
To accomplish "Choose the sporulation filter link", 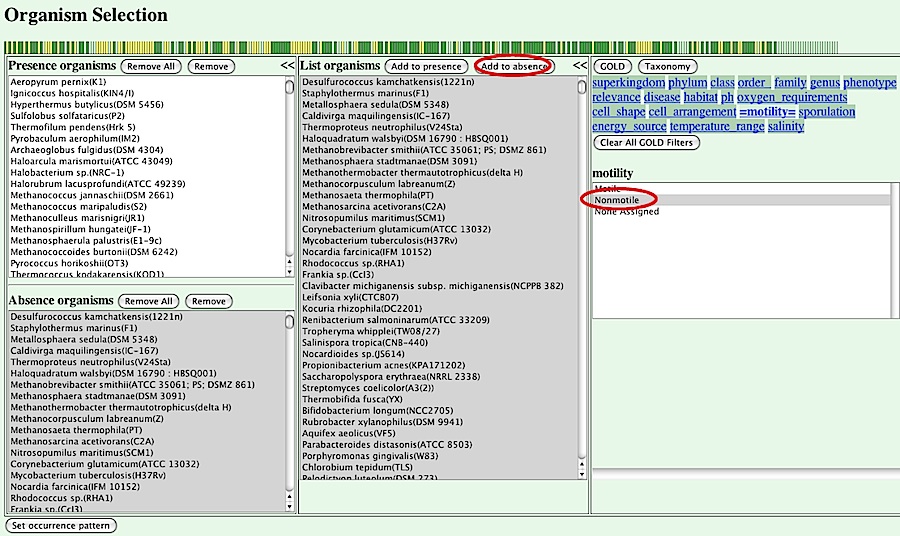I will [x=827, y=112].
